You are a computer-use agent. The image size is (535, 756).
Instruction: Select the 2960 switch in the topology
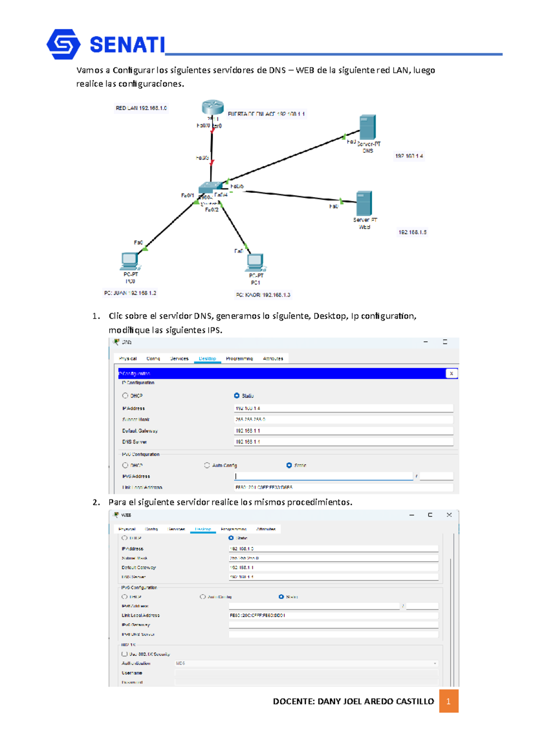click(x=210, y=188)
